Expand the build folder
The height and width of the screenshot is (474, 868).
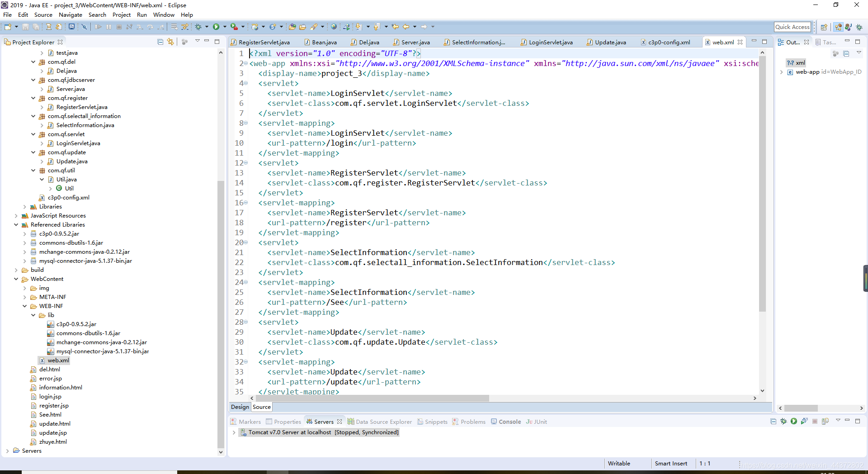coord(16,270)
